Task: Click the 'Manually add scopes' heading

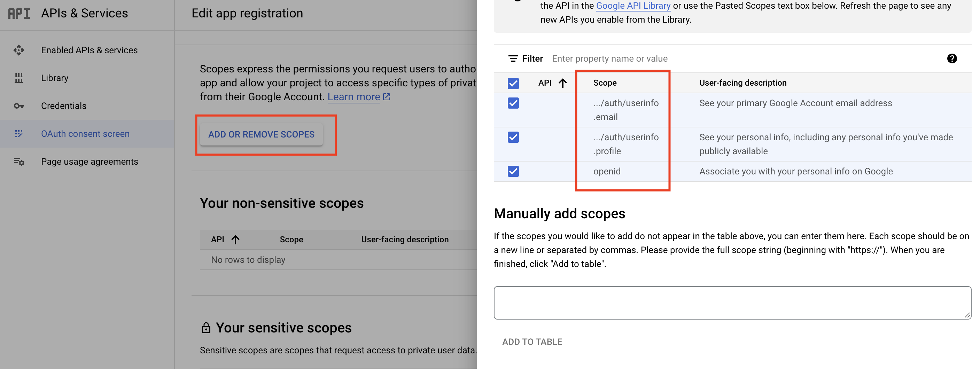Action: [x=559, y=214]
